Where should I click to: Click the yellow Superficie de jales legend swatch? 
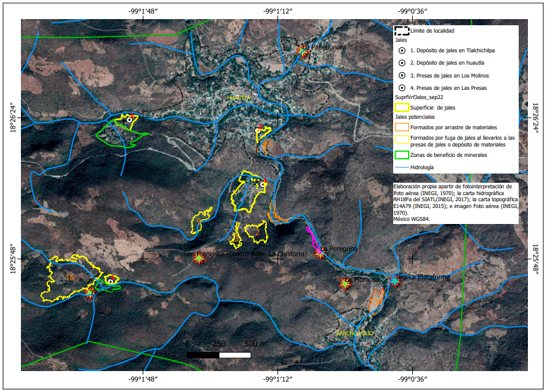402,108
